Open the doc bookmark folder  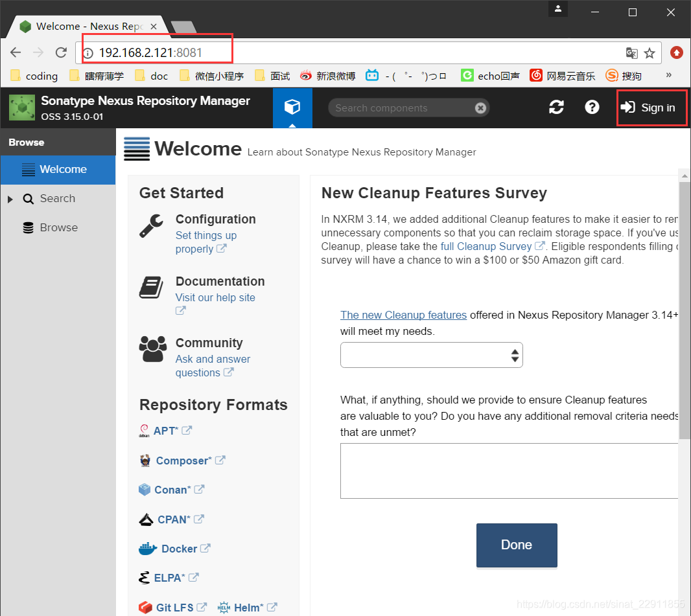pyautogui.click(x=151, y=76)
